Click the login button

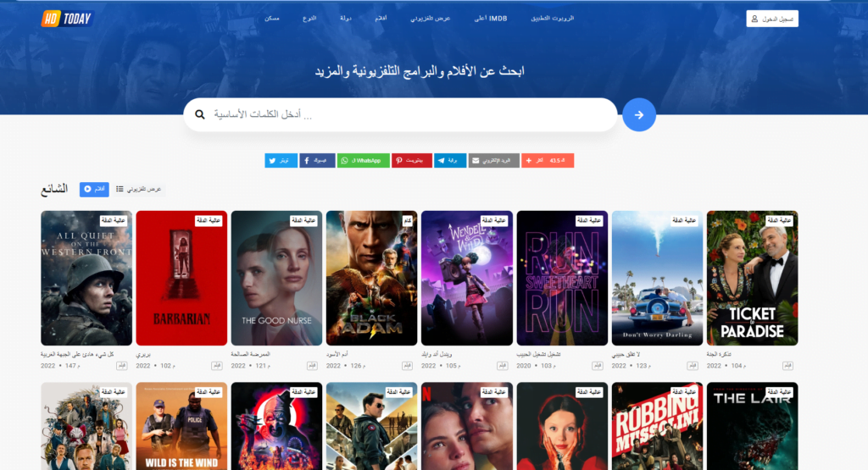point(771,19)
